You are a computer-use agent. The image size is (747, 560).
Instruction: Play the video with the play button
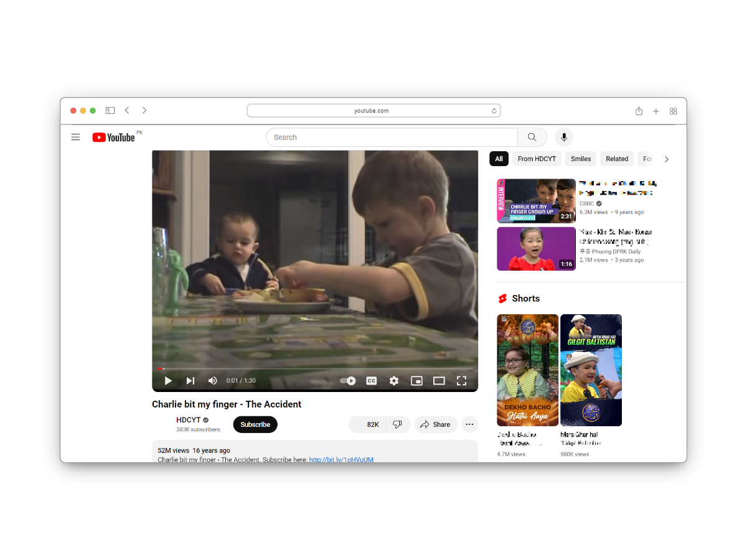(168, 381)
